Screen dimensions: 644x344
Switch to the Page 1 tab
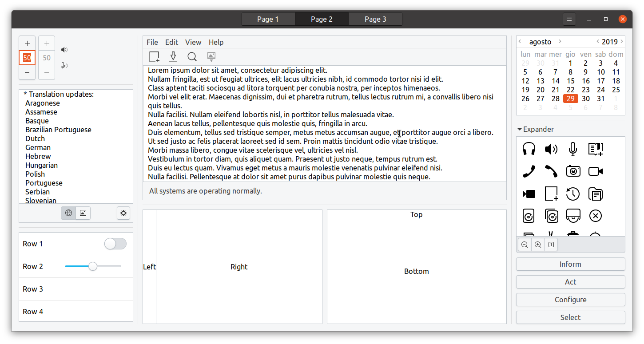[268, 19]
